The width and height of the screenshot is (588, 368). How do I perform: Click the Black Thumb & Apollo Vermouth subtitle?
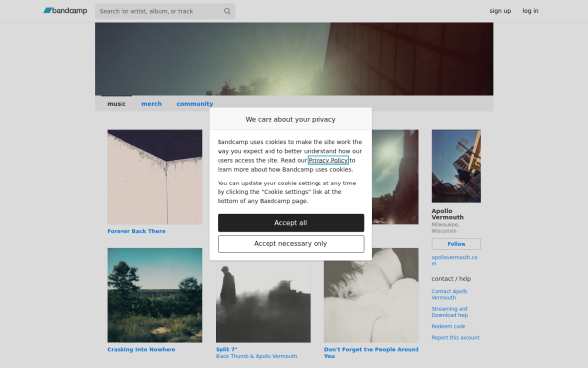[x=256, y=356]
